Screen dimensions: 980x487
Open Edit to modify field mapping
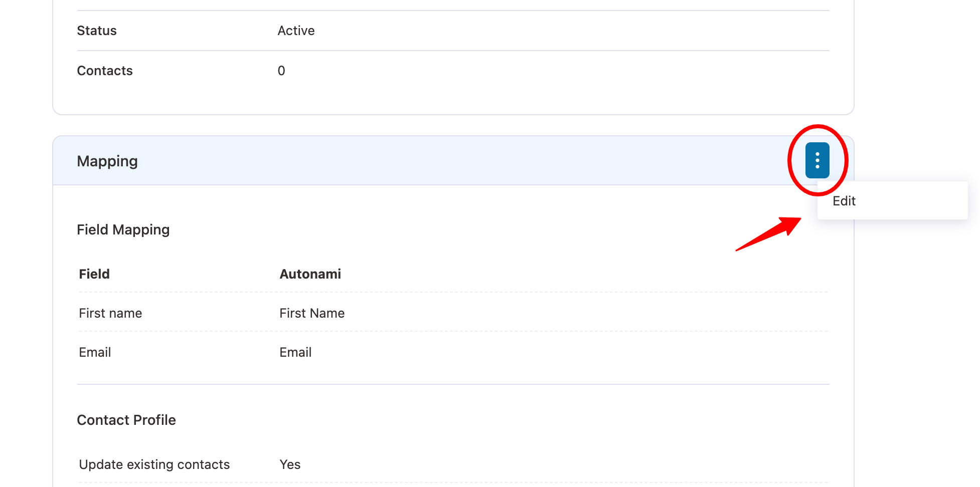tap(844, 201)
